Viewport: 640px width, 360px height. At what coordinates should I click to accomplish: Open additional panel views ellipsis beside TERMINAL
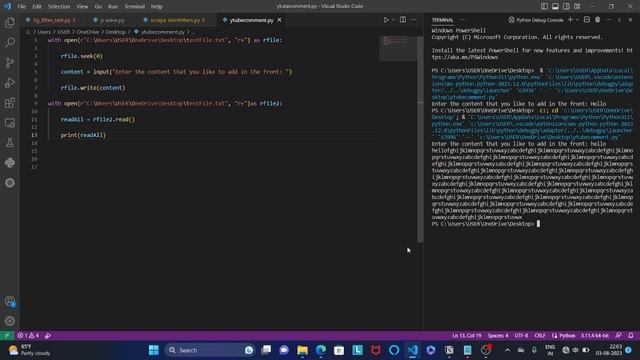coord(463,20)
